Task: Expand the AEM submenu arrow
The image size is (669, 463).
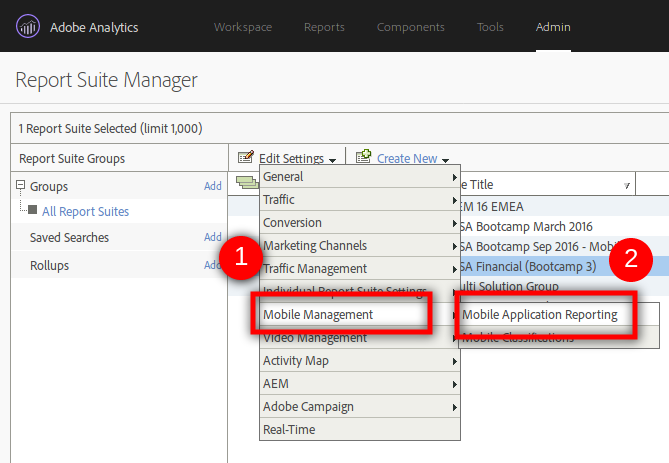Action: pyautogui.click(x=455, y=384)
